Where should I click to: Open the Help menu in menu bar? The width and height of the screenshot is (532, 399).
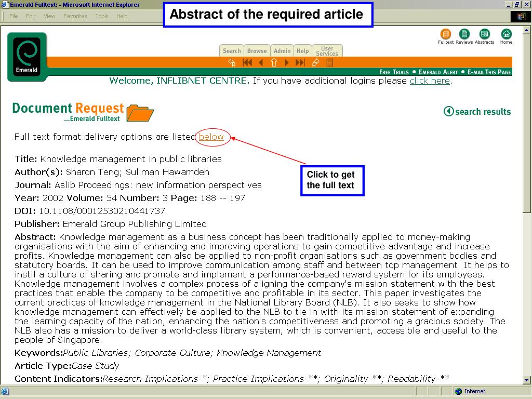122,16
